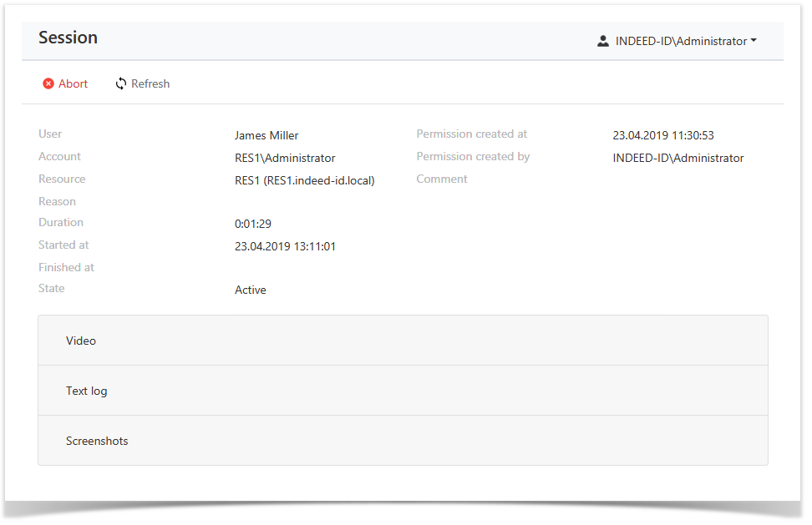Click the duration value 0:01:29
The image size is (812, 525).
pyautogui.click(x=253, y=224)
